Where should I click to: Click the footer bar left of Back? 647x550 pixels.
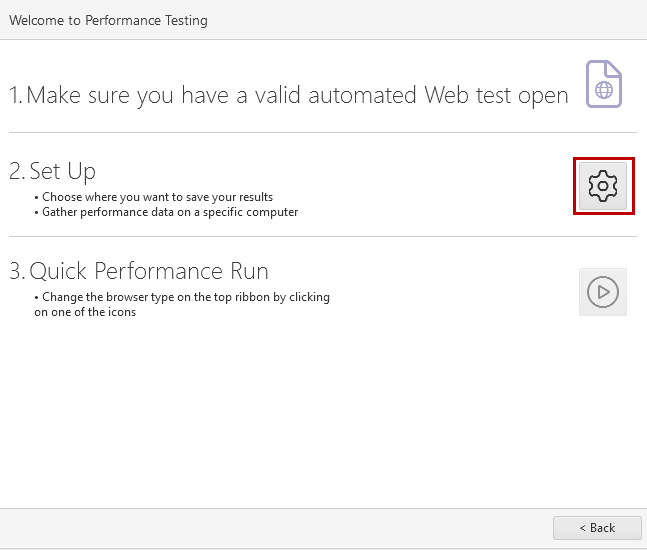[276, 528]
